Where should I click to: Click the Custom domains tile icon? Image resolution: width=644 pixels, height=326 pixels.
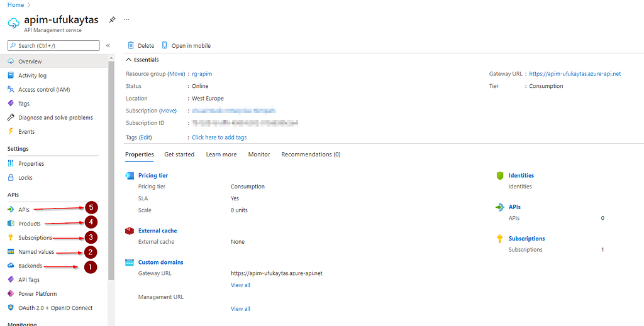click(130, 263)
